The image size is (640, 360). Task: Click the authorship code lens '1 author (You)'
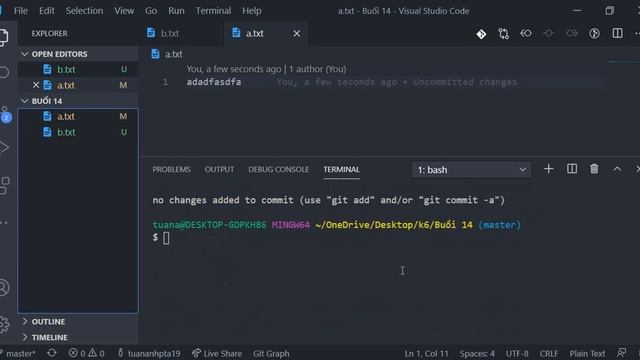[318, 69]
